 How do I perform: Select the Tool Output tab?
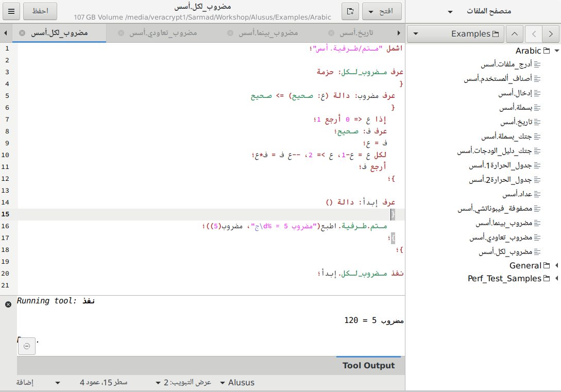pos(368,366)
